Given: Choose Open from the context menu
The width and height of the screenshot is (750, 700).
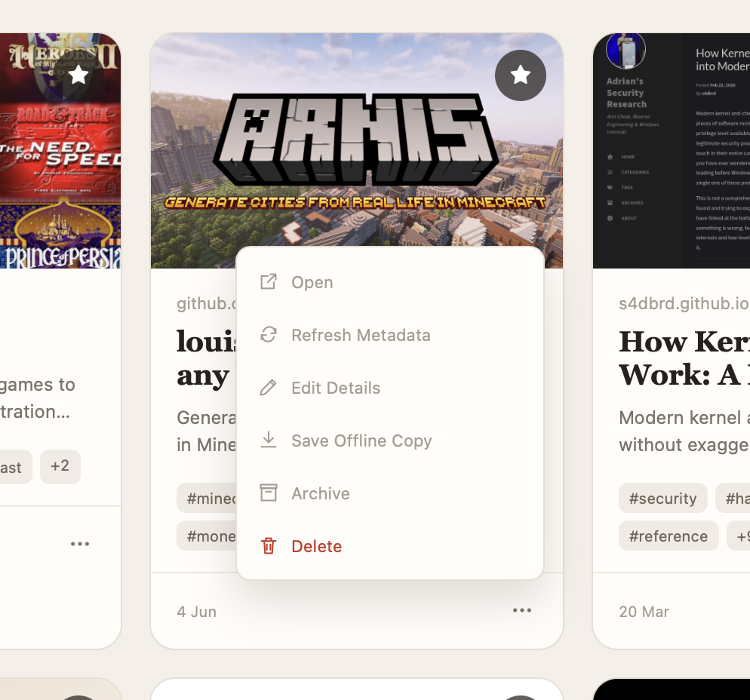Looking at the screenshot, I should click(390, 283).
